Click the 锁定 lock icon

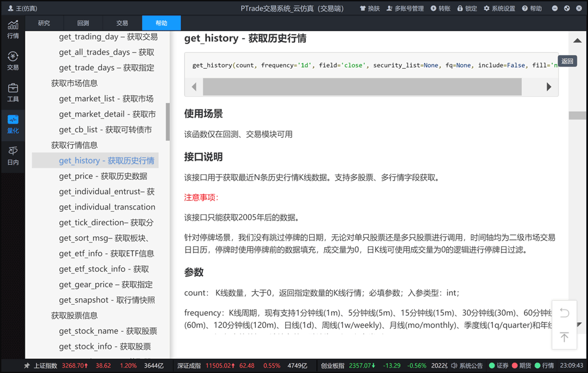click(x=467, y=8)
